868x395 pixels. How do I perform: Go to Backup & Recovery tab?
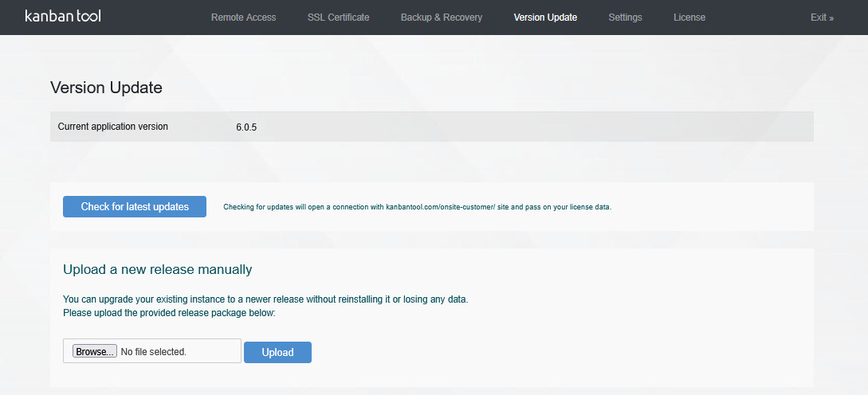click(442, 18)
